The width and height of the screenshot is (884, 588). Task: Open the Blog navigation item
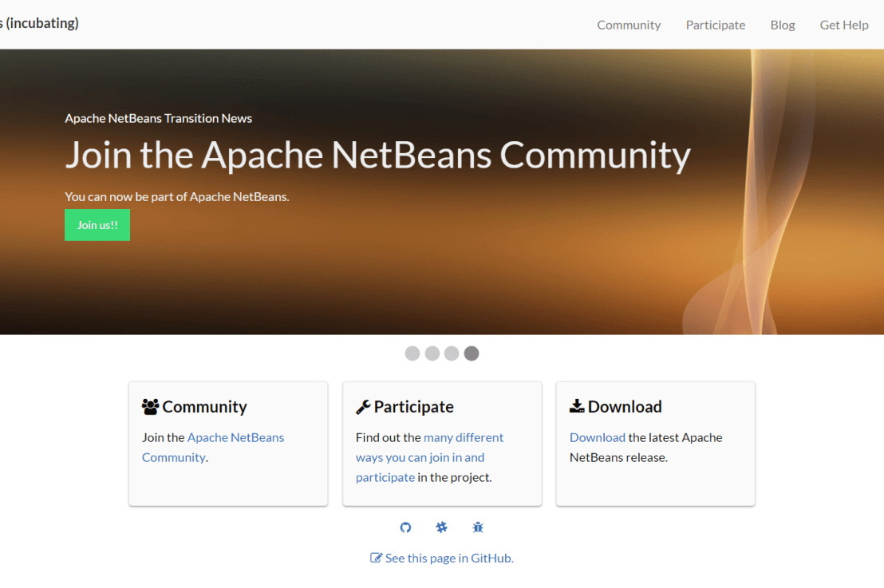[x=782, y=25]
